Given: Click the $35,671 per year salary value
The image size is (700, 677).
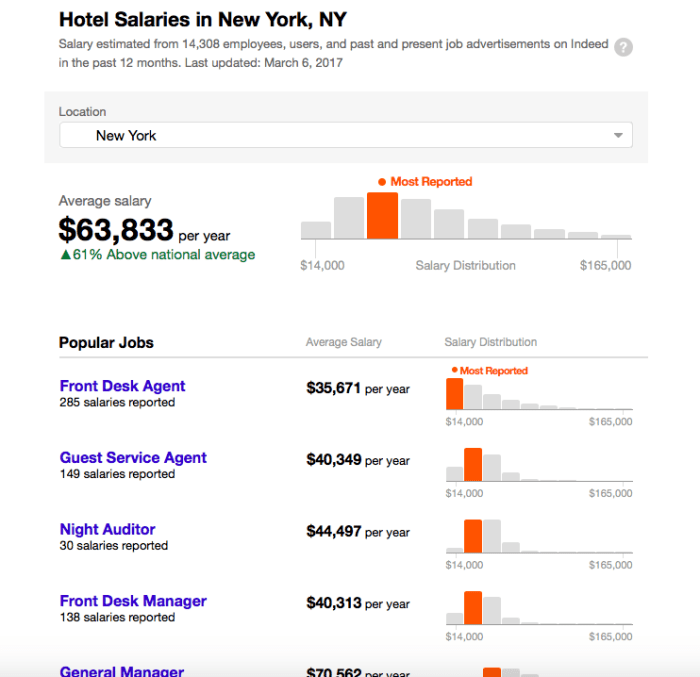Looking at the screenshot, I should (357, 388).
